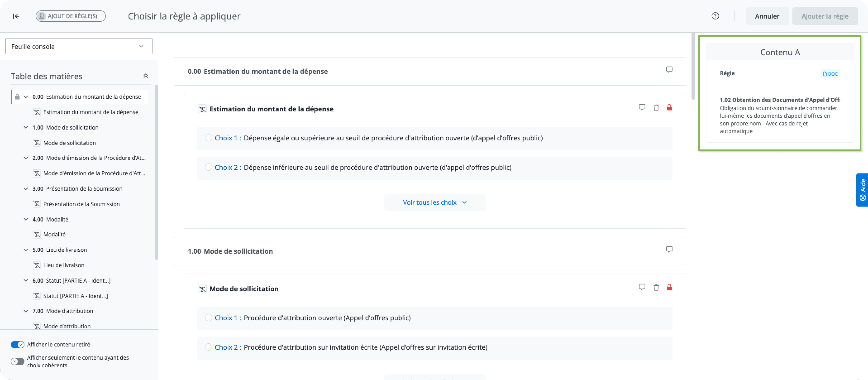
Task: Enable Afficher seulement le contenu cohérent switch
Action: tap(17, 361)
